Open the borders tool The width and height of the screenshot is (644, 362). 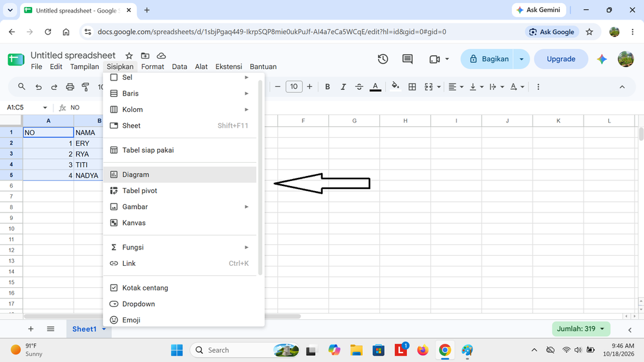pyautogui.click(x=412, y=87)
